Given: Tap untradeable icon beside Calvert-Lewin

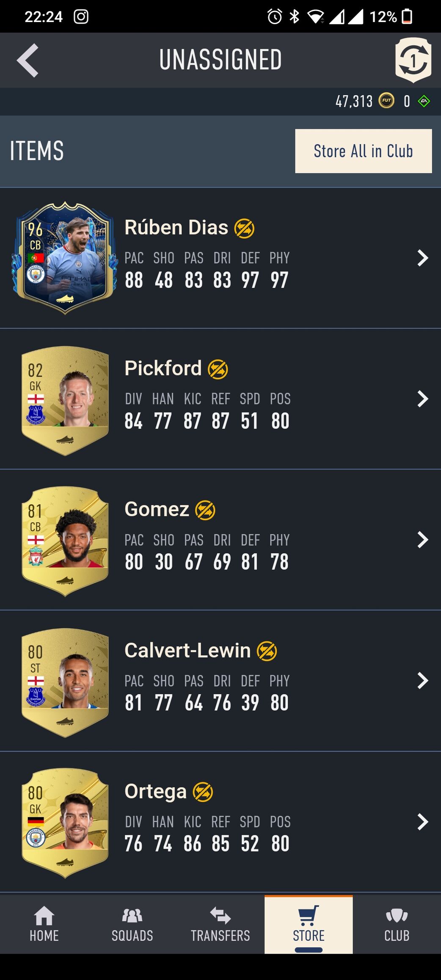Looking at the screenshot, I should tap(267, 651).
